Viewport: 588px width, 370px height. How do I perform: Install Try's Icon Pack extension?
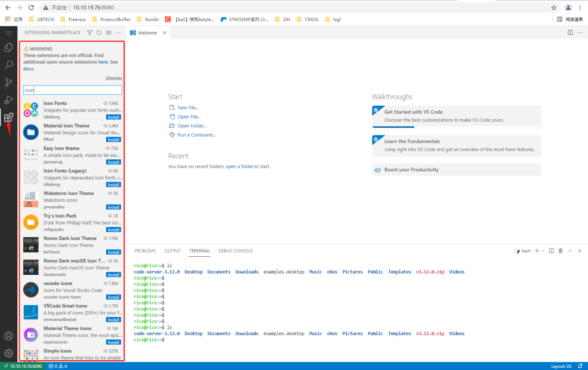click(113, 230)
